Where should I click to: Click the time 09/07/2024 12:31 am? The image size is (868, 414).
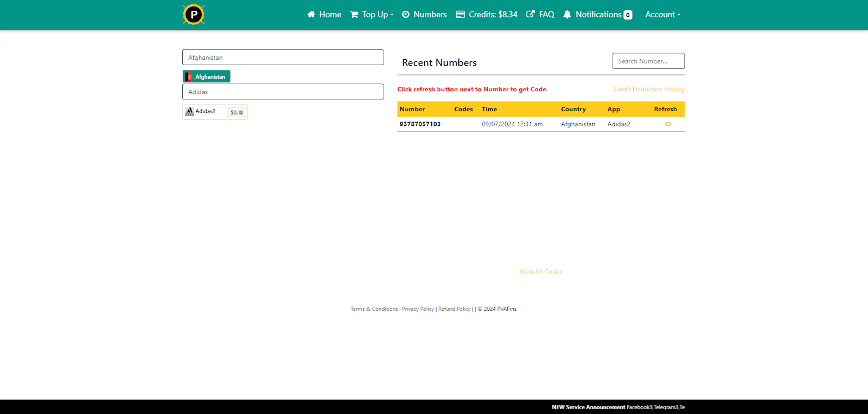click(512, 124)
